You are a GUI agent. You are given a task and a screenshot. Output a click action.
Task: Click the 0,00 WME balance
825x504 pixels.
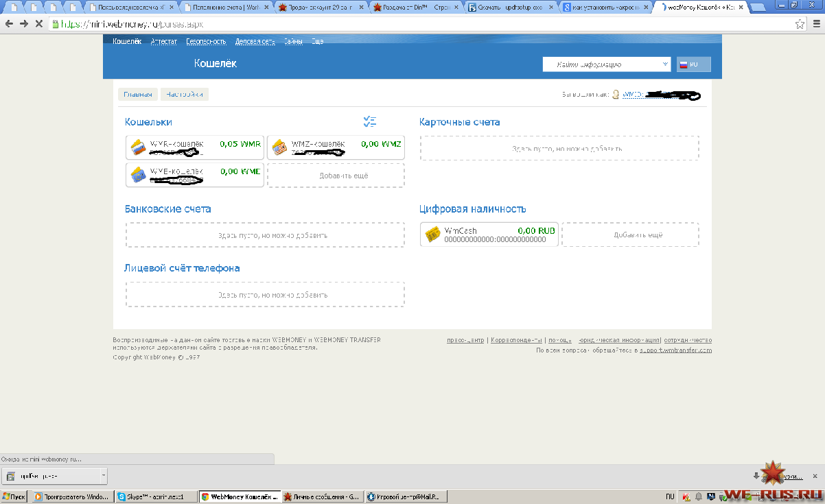point(240,171)
